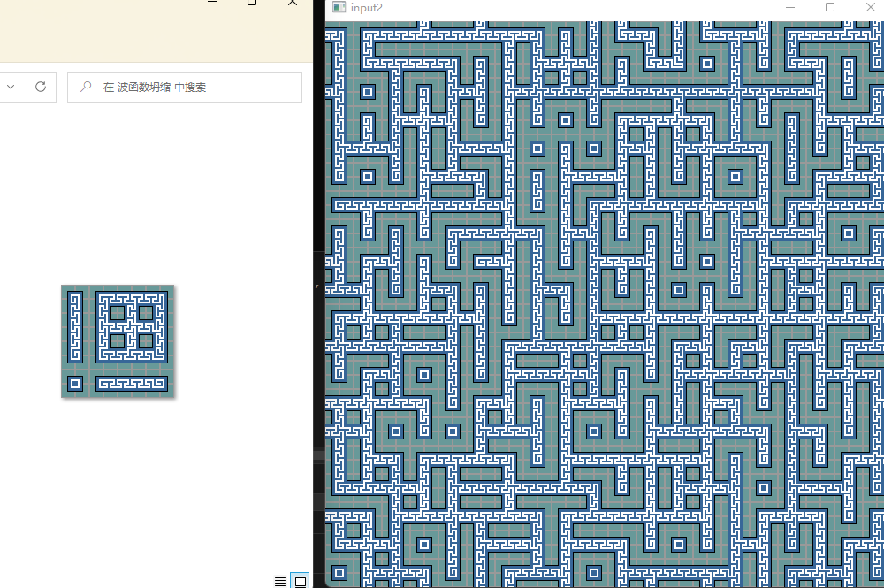Image resolution: width=884 pixels, height=588 pixels.
Task: Maximize the input2 window
Action: (x=830, y=7)
